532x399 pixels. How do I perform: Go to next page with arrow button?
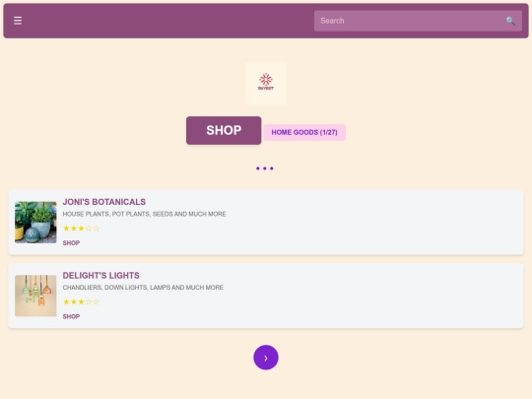point(266,358)
